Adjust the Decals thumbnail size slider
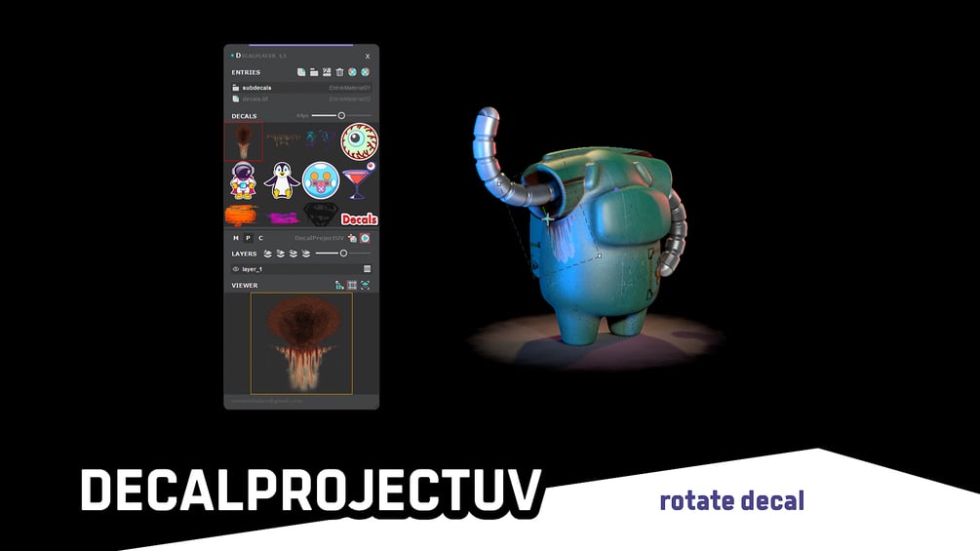 coord(341,116)
